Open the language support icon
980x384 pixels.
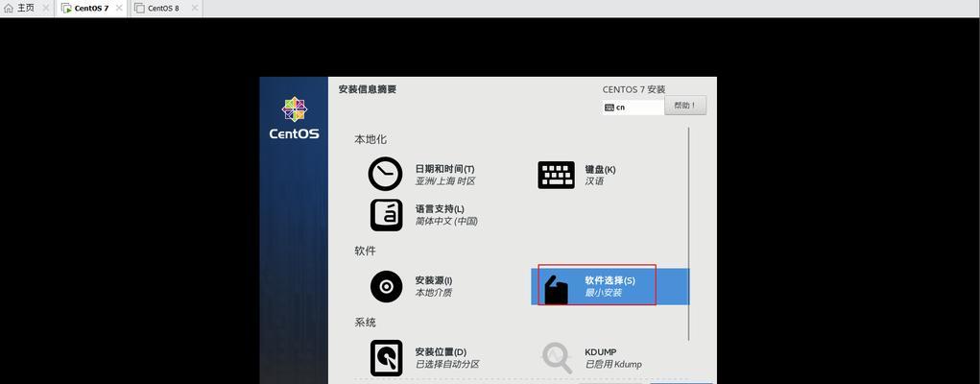pos(386,215)
